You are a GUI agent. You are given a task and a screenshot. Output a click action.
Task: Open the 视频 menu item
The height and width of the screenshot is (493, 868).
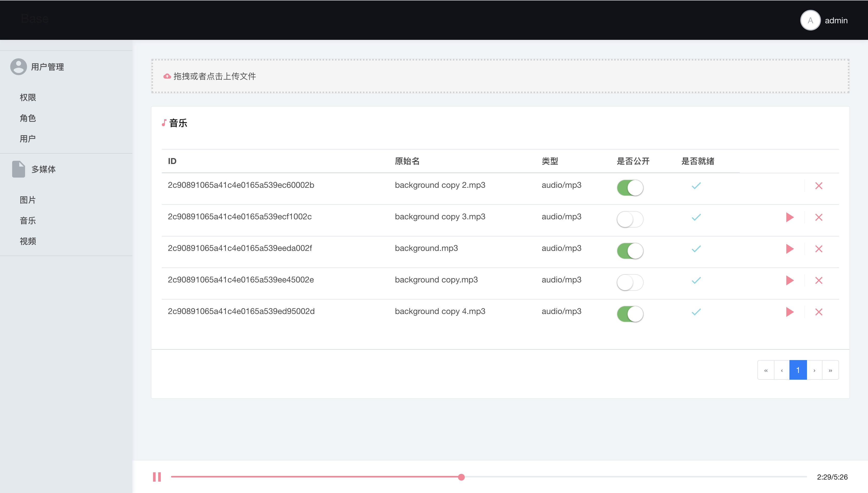28,241
